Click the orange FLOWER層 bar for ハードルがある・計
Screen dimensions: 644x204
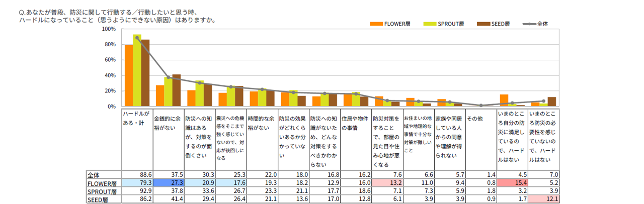129,76
